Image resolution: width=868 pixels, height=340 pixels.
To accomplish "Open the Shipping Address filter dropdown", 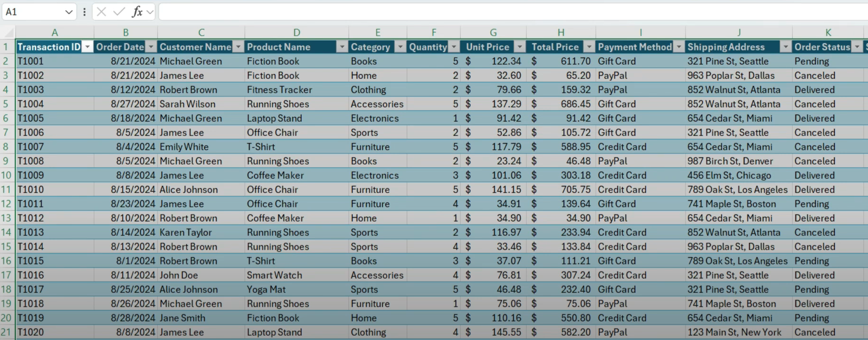I will [x=786, y=47].
